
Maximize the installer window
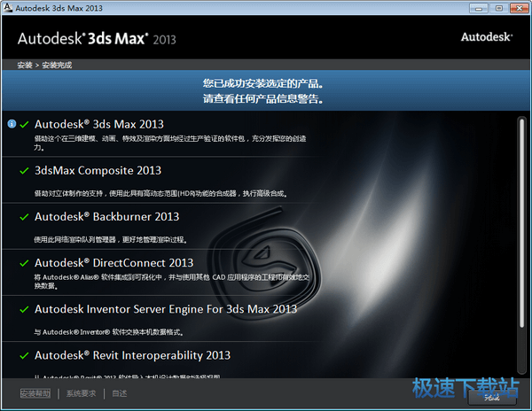pyautogui.click(x=498, y=8)
